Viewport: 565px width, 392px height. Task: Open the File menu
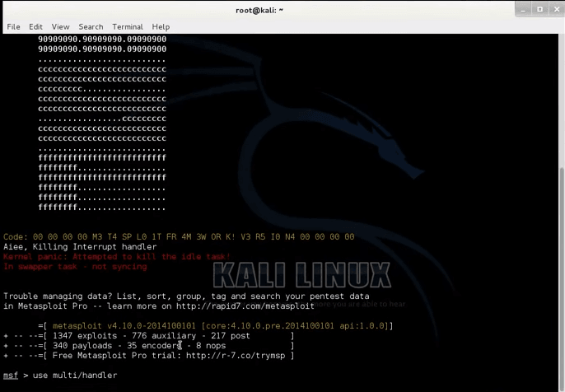(x=13, y=26)
